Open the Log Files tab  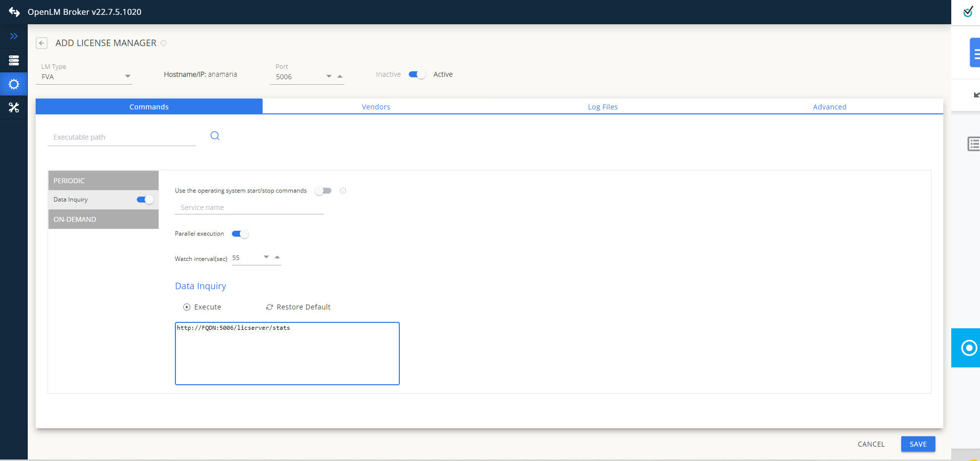[602, 106]
